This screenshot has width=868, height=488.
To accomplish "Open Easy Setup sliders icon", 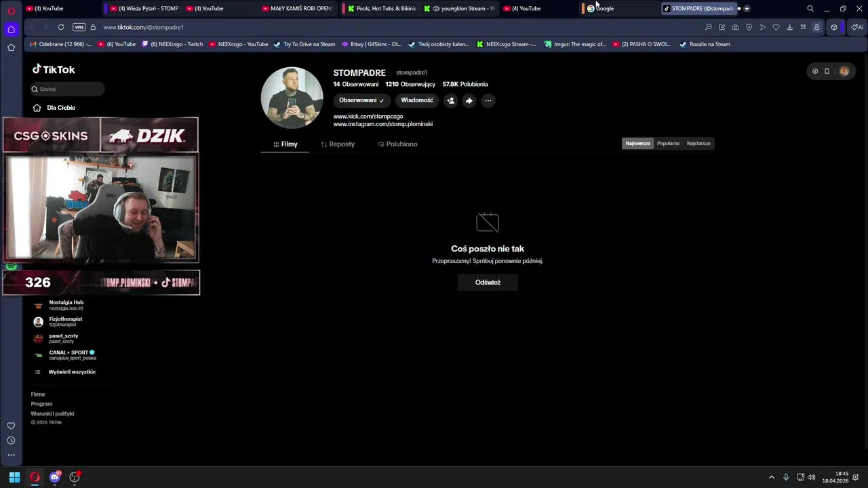I will click(x=803, y=27).
